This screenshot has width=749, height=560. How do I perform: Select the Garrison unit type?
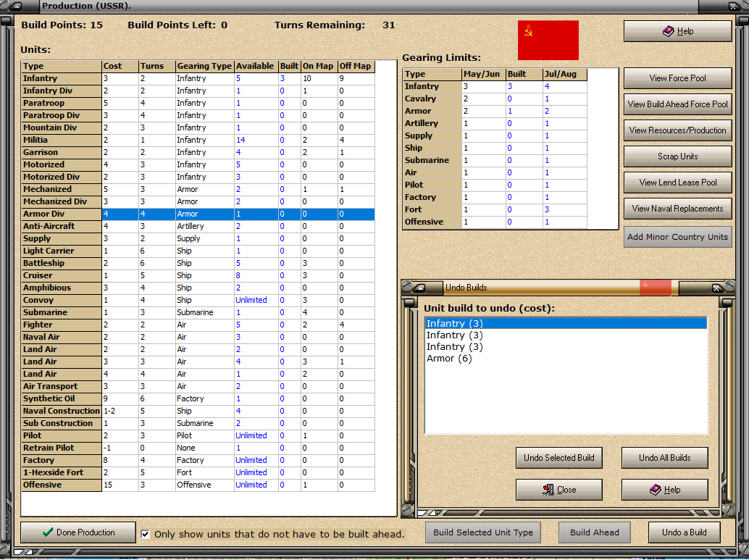(198, 152)
